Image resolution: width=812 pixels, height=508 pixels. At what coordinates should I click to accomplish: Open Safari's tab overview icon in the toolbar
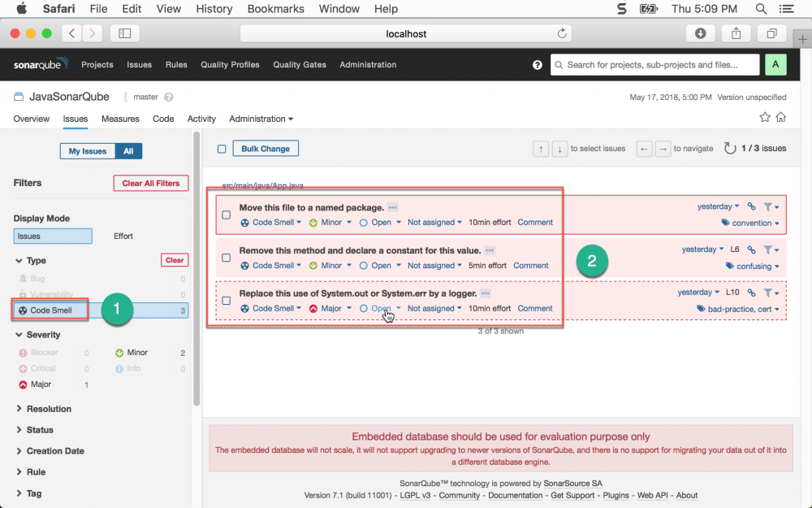coord(771,33)
